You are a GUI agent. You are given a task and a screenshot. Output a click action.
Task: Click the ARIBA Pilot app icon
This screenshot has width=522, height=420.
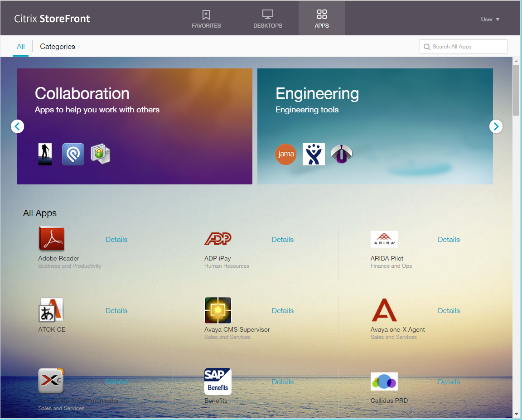tap(384, 239)
